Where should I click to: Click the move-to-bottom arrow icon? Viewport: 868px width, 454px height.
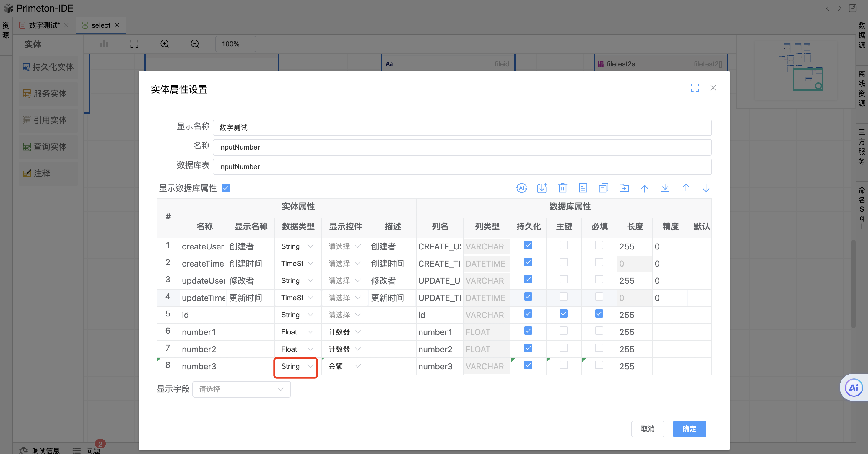point(665,188)
